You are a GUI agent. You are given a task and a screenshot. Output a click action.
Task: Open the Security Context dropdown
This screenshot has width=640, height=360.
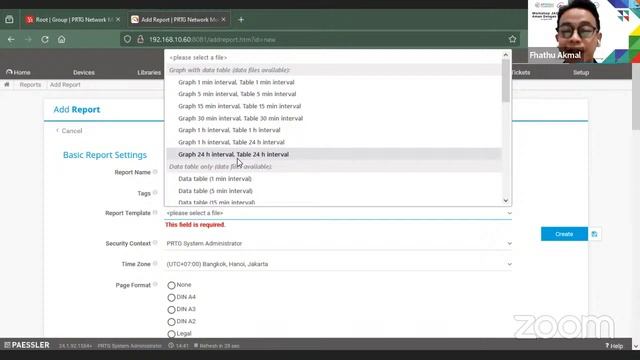point(338,243)
